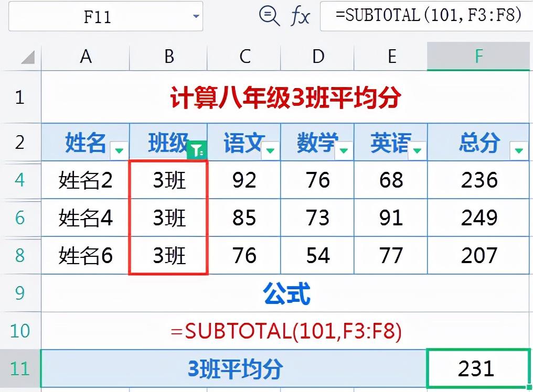Select row 2 header
The width and height of the screenshot is (533, 392).
(20, 142)
